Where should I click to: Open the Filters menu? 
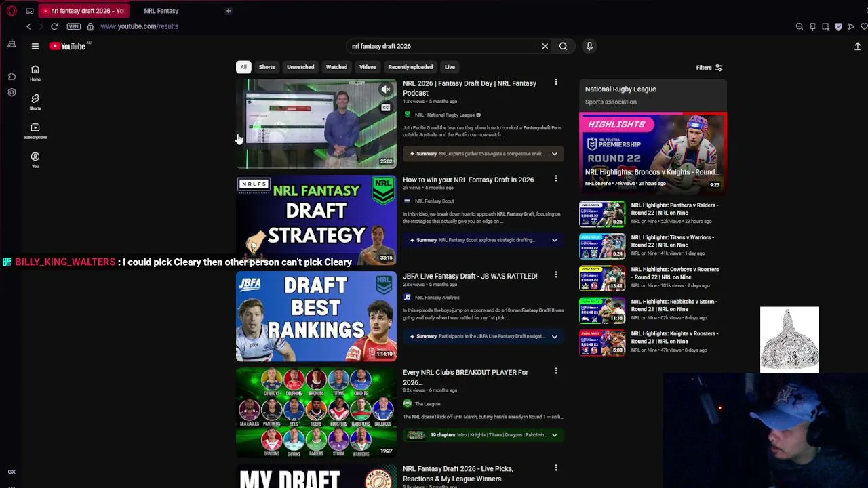(x=709, y=68)
